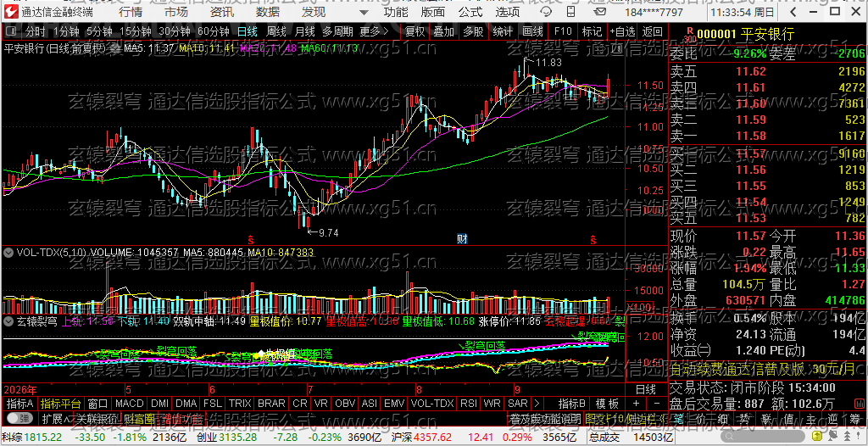Toggle 复权 price adjustment
The height and width of the screenshot is (446, 868).
(415, 31)
